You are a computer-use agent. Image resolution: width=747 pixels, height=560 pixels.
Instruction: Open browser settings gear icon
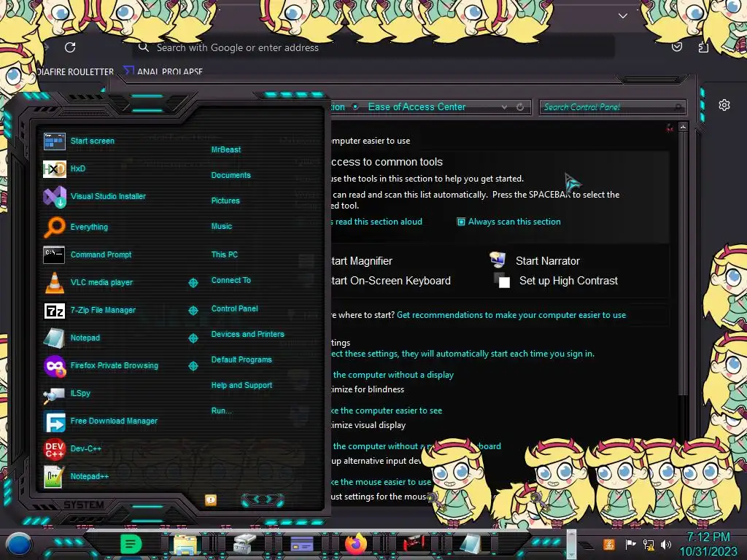click(x=724, y=105)
